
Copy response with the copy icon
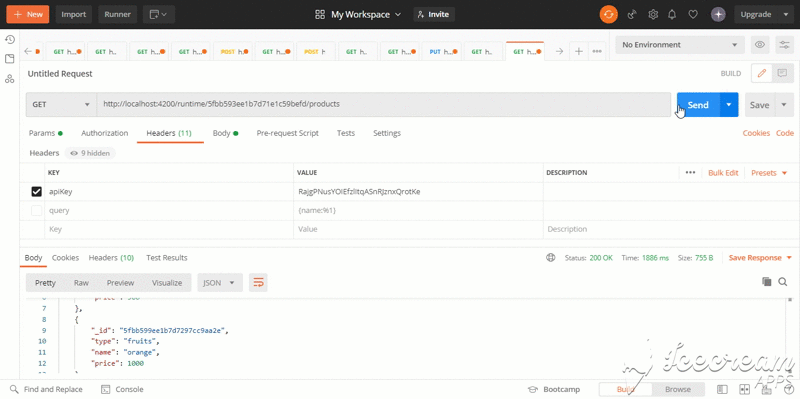[766, 282]
